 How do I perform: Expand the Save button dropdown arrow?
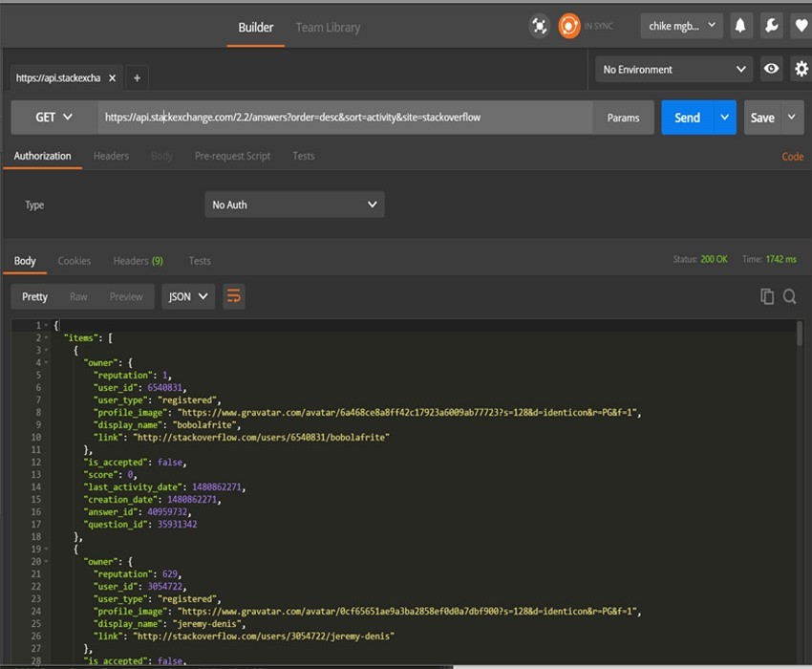pos(792,118)
